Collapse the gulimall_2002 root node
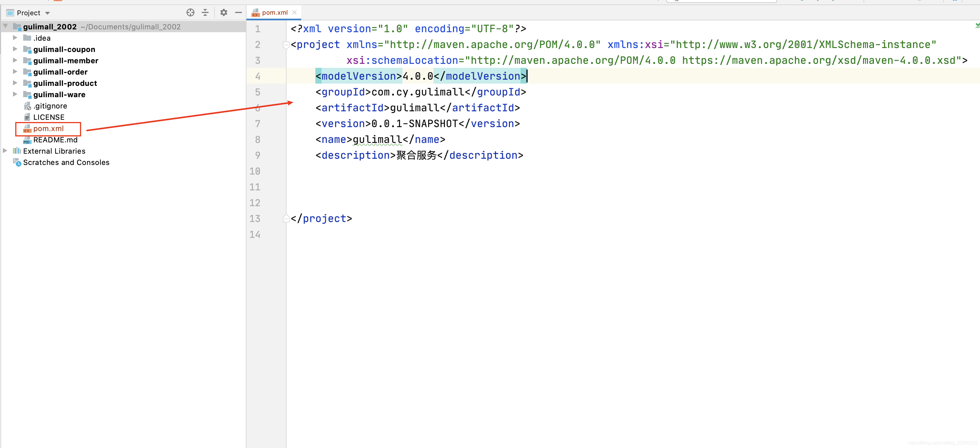The image size is (980, 448). click(x=5, y=26)
